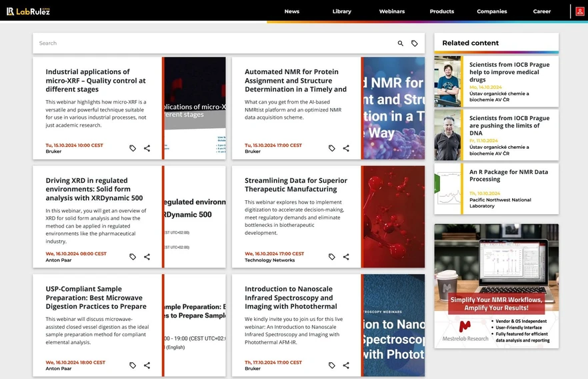Open tag filter icon in search bar

click(x=415, y=43)
